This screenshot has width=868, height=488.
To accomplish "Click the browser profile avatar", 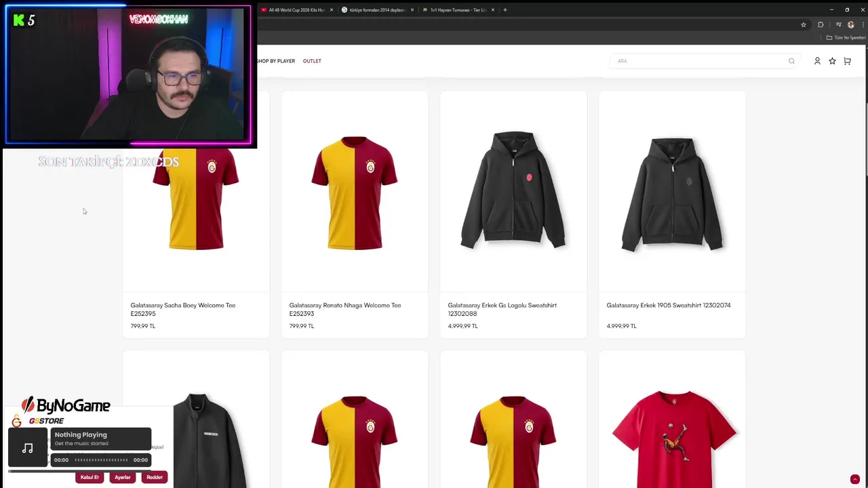I will [x=850, y=24].
